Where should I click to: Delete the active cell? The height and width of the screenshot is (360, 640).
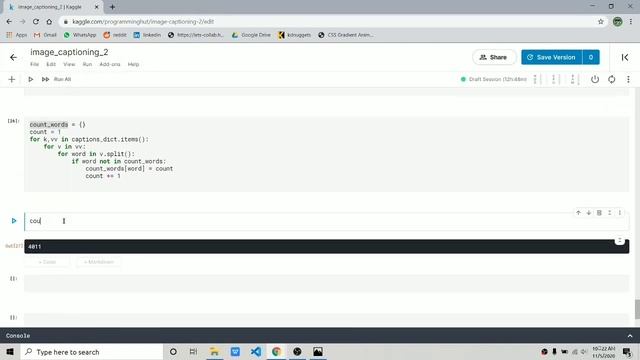click(x=599, y=213)
